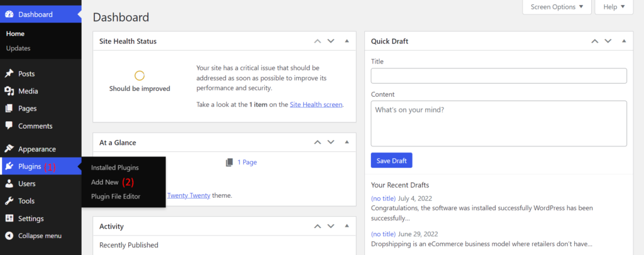
Task: Click the Plugins plug icon
Action: pos(9,166)
